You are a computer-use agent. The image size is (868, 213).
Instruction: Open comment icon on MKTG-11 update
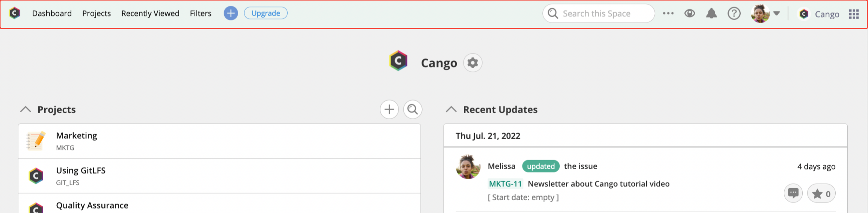793,193
